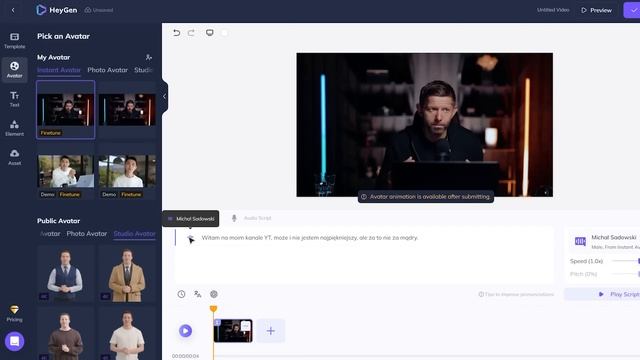Open the Template sidebar panel
This screenshot has height=360, width=640.
click(14, 41)
